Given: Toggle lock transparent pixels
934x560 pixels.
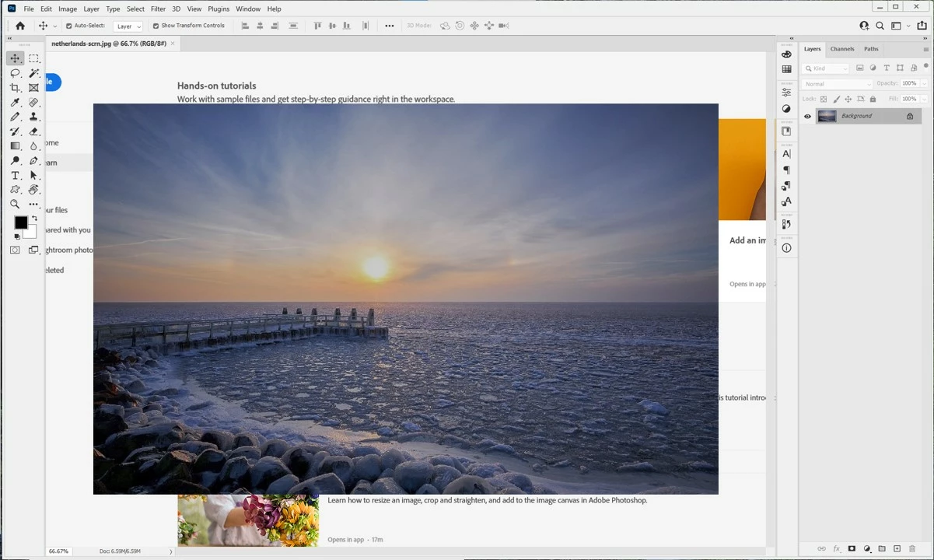Looking at the screenshot, I should click(824, 99).
